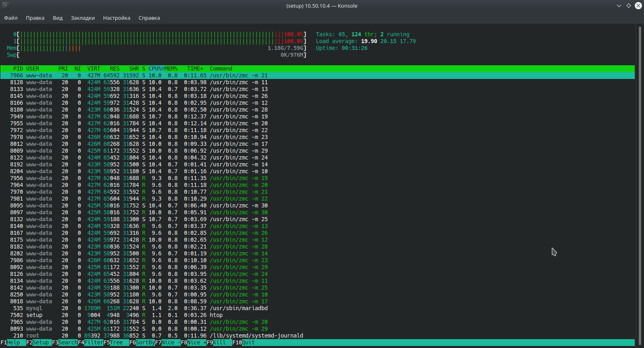Click the Swp usage meter

pos(157,55)
